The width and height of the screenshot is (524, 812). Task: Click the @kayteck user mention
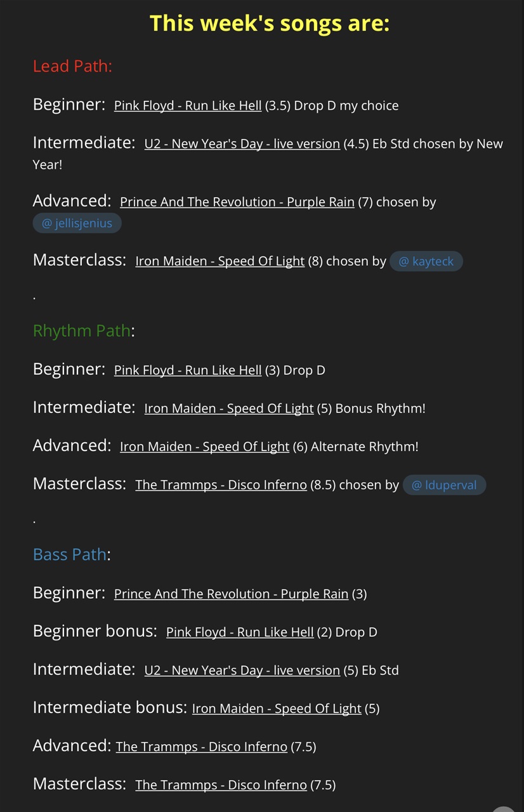coord(426,261)
